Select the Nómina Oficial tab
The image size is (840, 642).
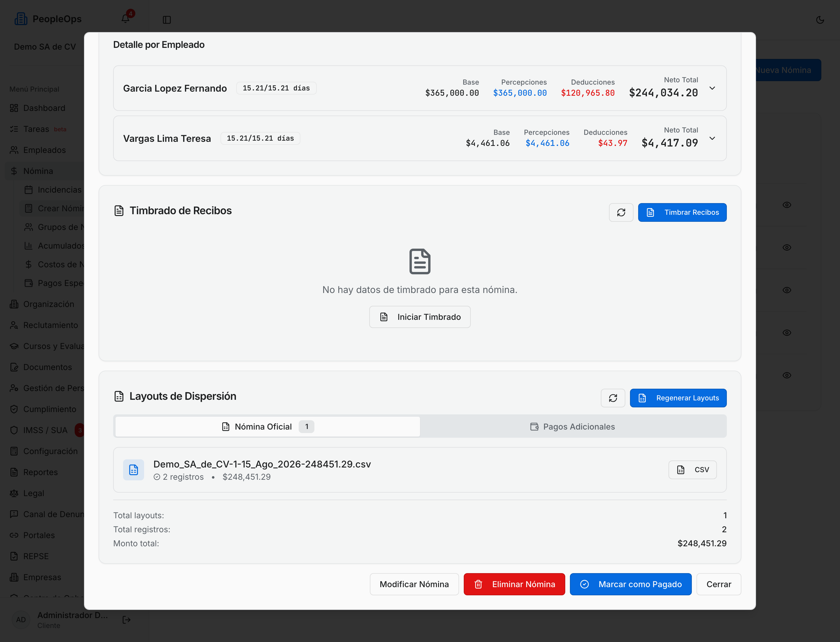[267, 426]
